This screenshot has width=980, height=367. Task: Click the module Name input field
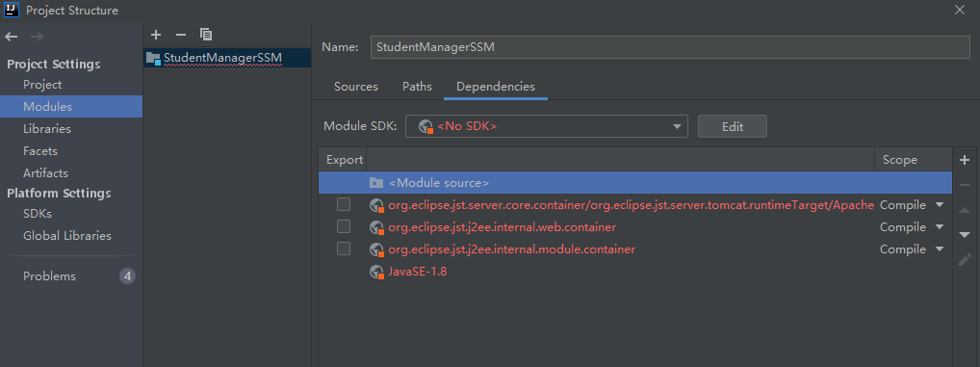pyautogui.click(x=671, y=47)
